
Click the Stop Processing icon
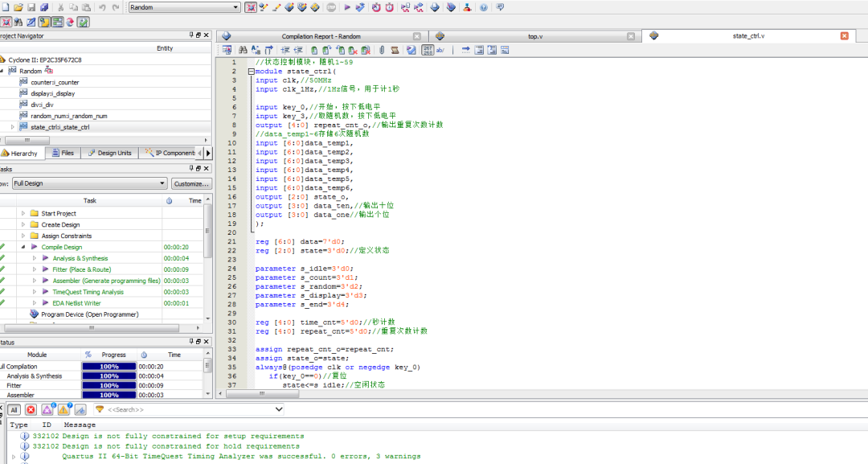(x=331, y=7)
